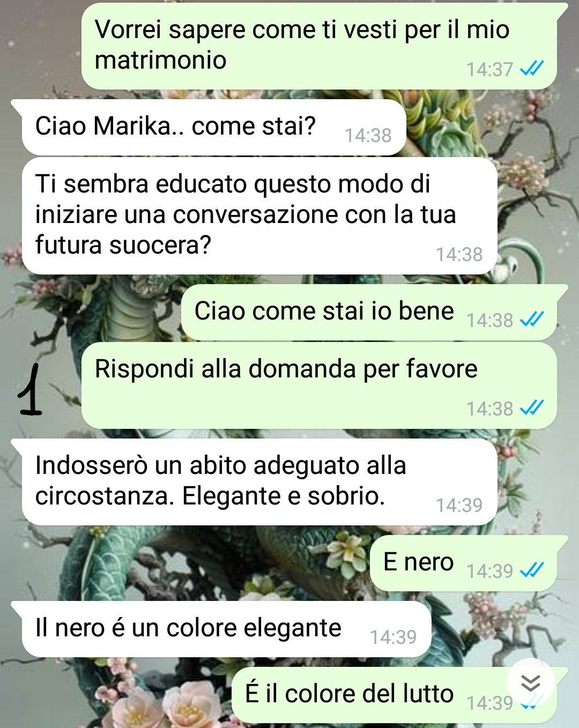Tap the 'Rispondi alla domanda per favore' bubble

pyautogui.click(x=319, y=385)
